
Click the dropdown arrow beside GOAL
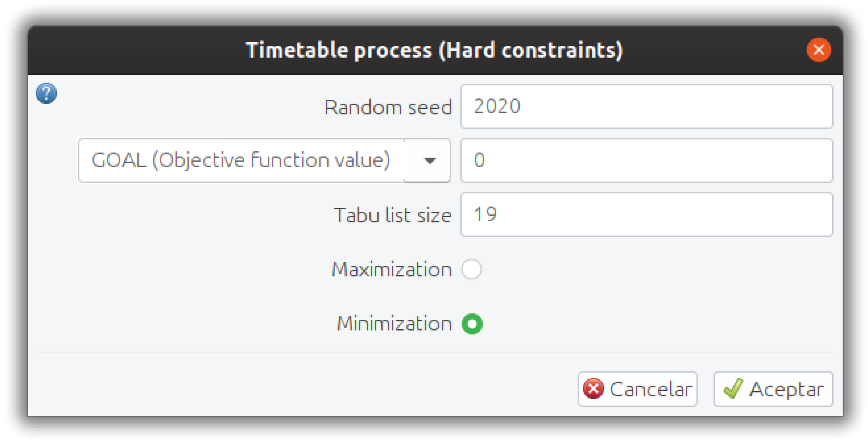(x=429, y=161)
